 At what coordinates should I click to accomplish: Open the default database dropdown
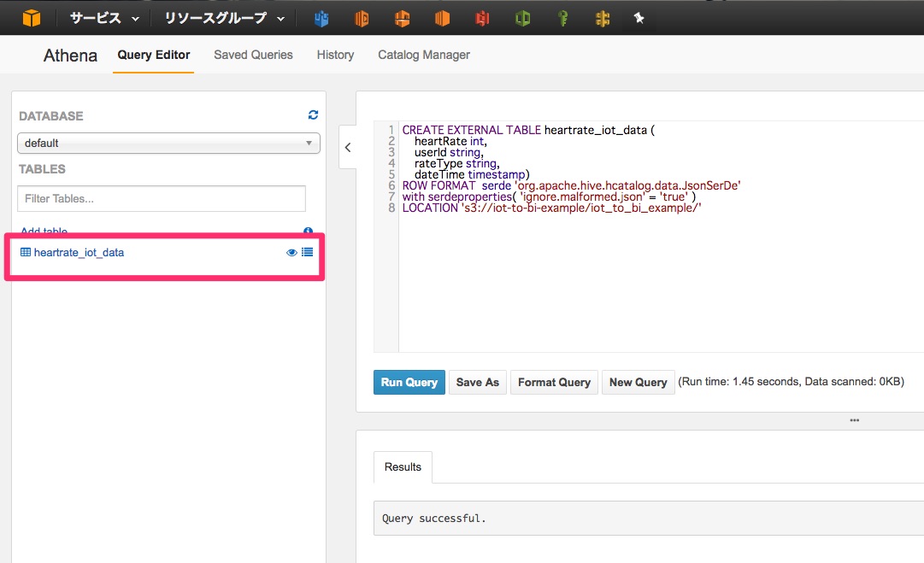point(168,144)
